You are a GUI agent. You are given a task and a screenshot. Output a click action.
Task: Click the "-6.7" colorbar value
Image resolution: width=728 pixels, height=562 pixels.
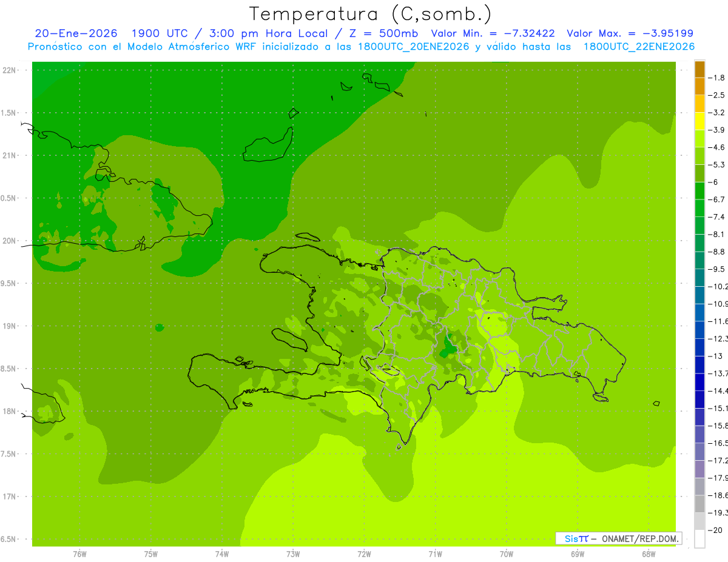[x=716, y=199]
